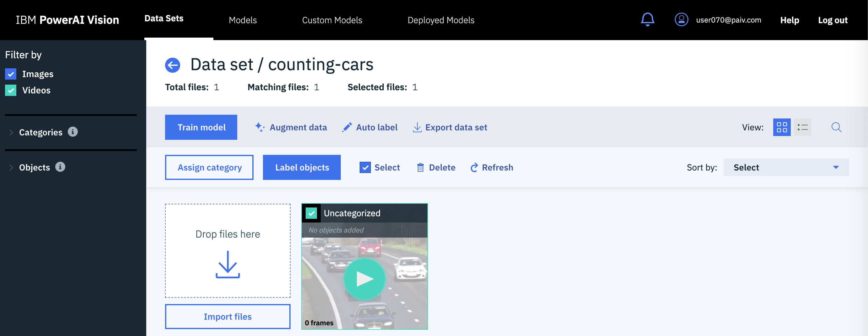Expand the Objects filter section
868x336 pixels.
click(11, 167)
